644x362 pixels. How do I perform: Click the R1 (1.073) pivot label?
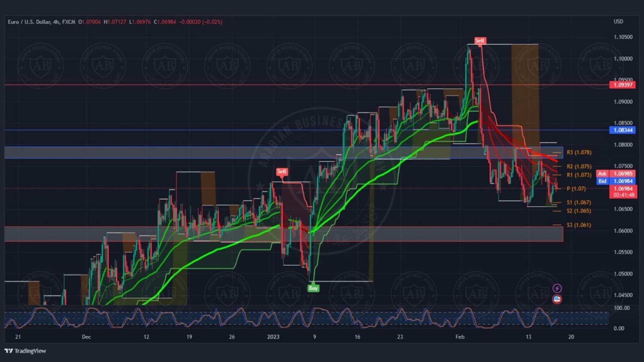point(579,175)
